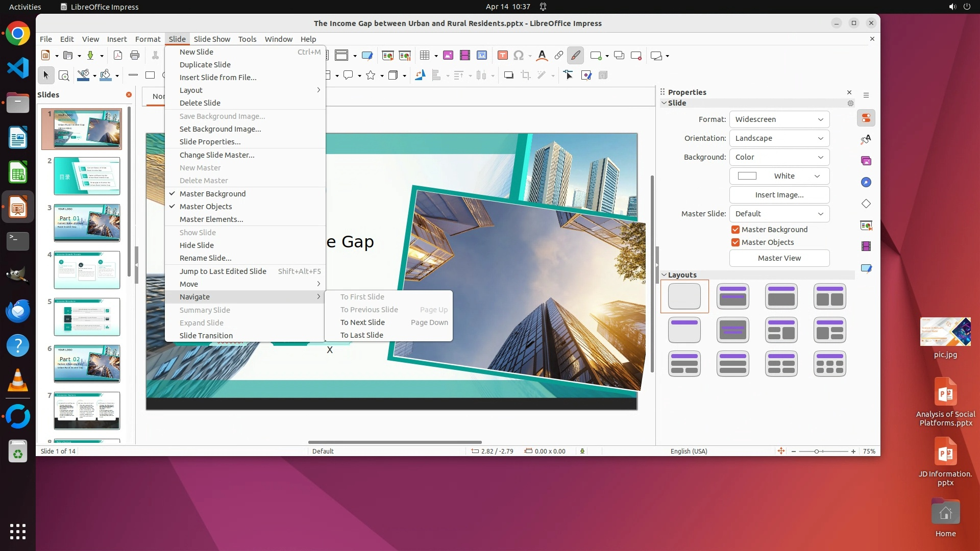The image size is (980, 551).
Task: Open the Format Widescreen dropdown
Action: [779, 119]
